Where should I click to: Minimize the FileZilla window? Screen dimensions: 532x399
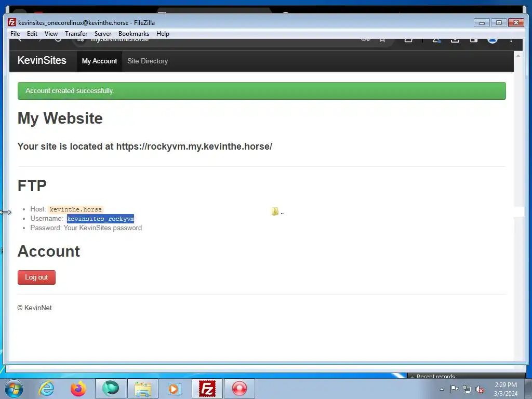coord(482,23)
